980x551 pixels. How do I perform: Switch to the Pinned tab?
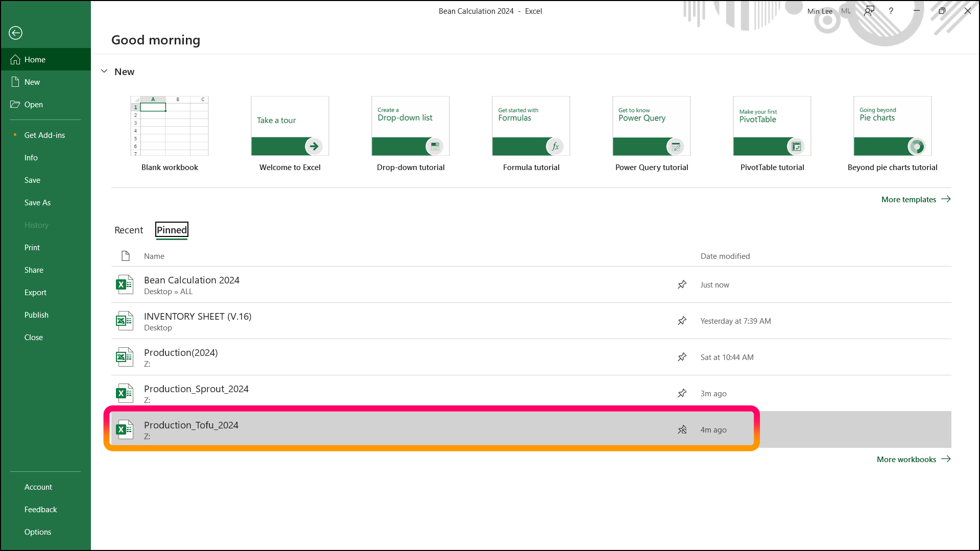(172, 230)
